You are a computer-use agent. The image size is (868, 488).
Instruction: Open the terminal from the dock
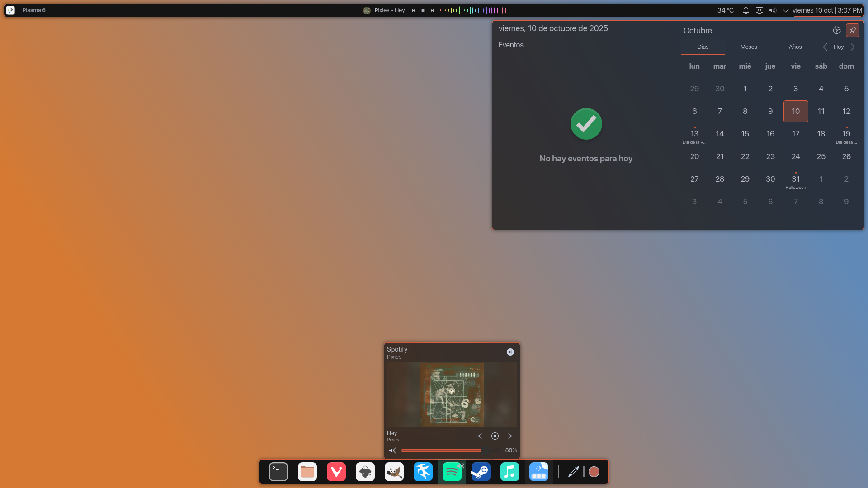(278, 472)
